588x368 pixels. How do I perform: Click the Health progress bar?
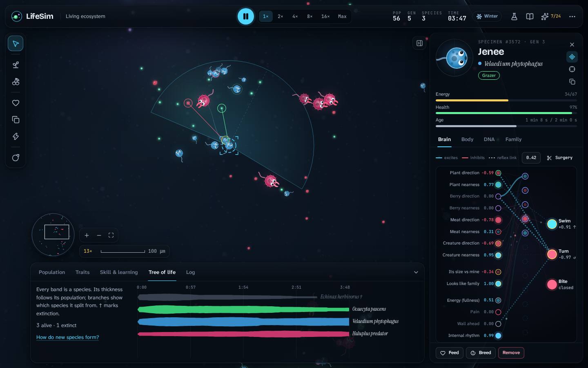[x=506, y=113]
